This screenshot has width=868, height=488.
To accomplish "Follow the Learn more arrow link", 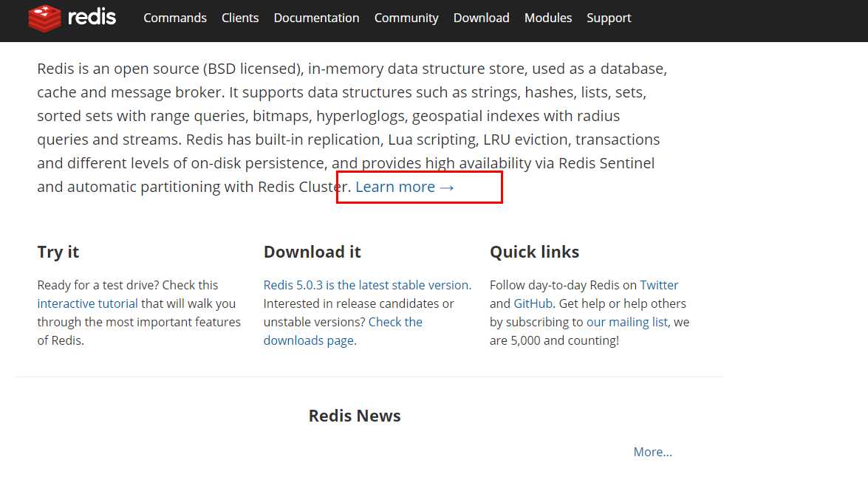I will pyautogui.click(x=405, y=187).
